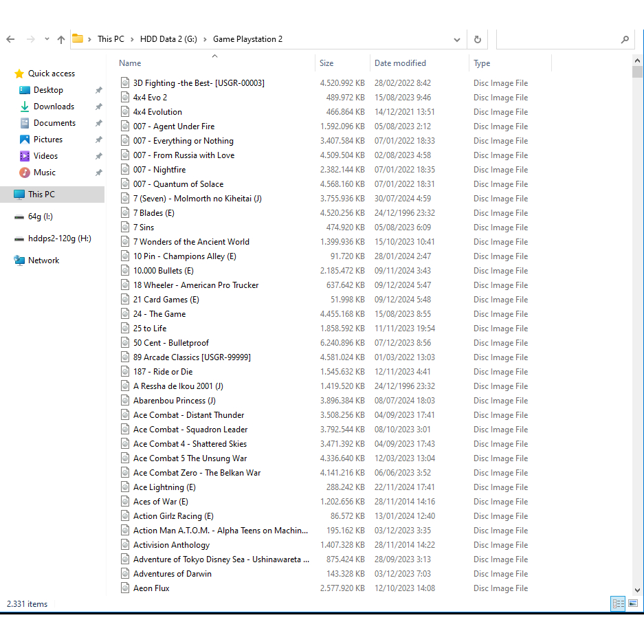Open hddps2-120g (H:) drive
Viewport: 644px width, 644px height.
coord(60,238)
